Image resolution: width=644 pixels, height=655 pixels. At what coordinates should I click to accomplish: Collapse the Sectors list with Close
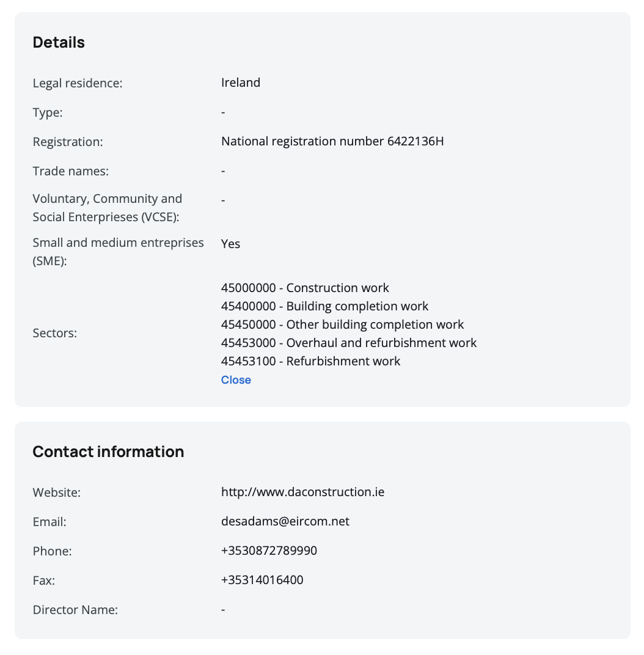click(236, 380)
